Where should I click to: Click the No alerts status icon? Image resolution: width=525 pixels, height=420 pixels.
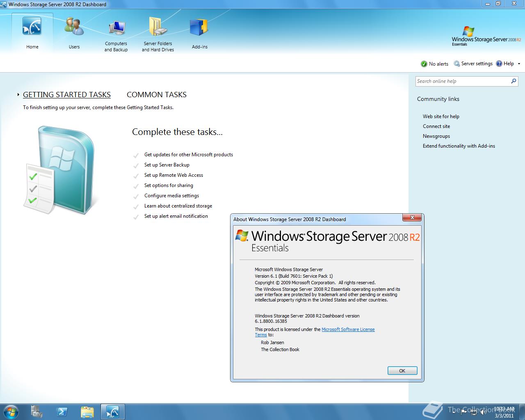tap(424, 64)
